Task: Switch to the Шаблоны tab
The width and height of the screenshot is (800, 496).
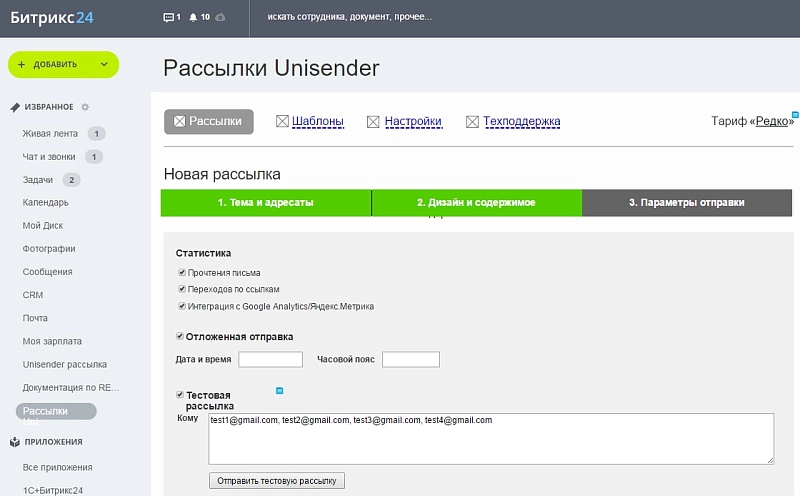Action: pyautogui.click(x=317, y=122)
